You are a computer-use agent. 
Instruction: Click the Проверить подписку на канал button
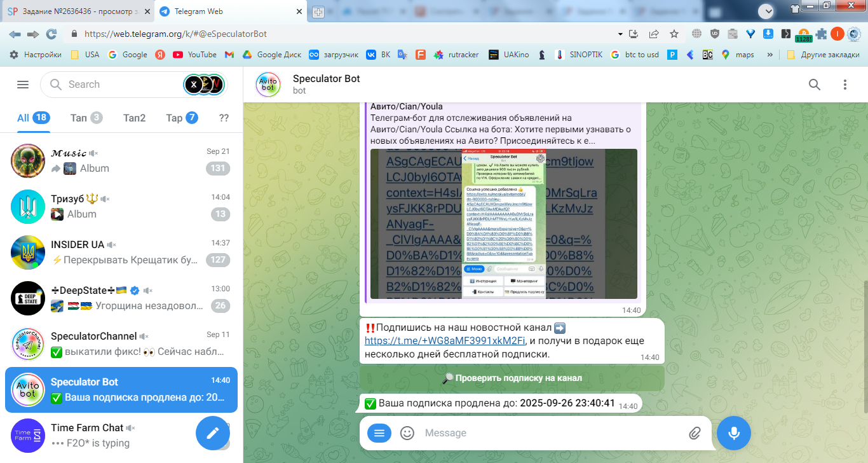pos(512,378)
